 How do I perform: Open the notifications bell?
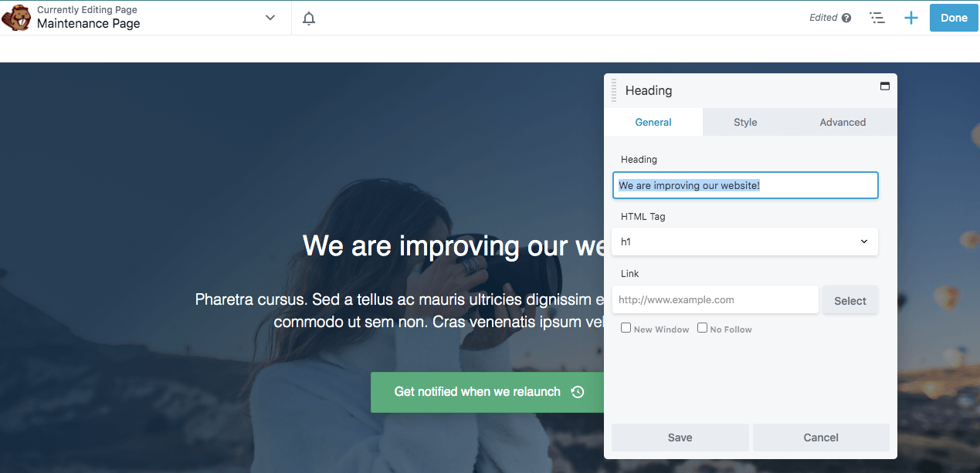tap(309, 19)
